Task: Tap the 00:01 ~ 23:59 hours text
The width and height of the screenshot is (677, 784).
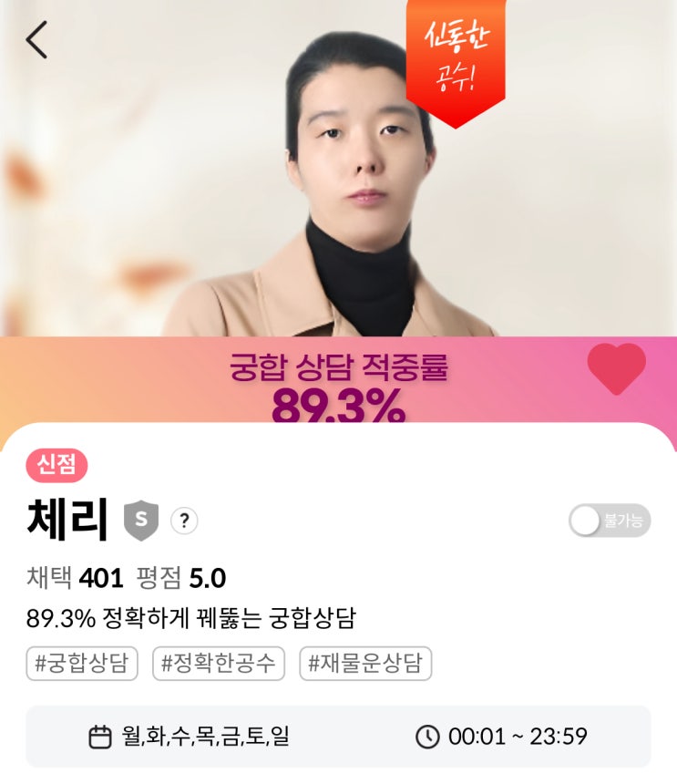Action: (x=518, y=737)
